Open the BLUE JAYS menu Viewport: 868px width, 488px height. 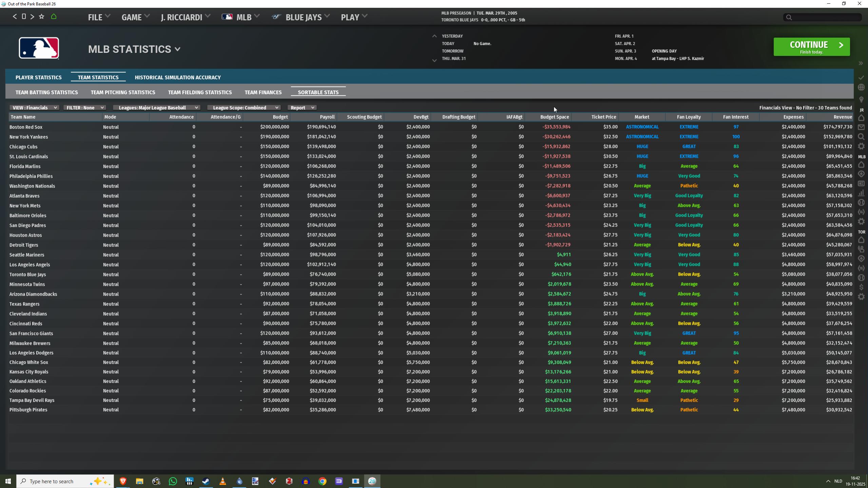point(303,17)
